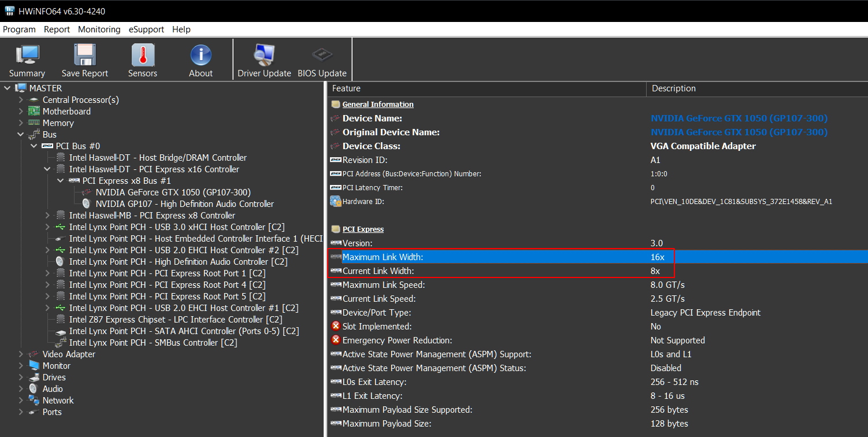Click the Motherboard tree icon
The image size is (868, 437).
[x=34, y=111]
